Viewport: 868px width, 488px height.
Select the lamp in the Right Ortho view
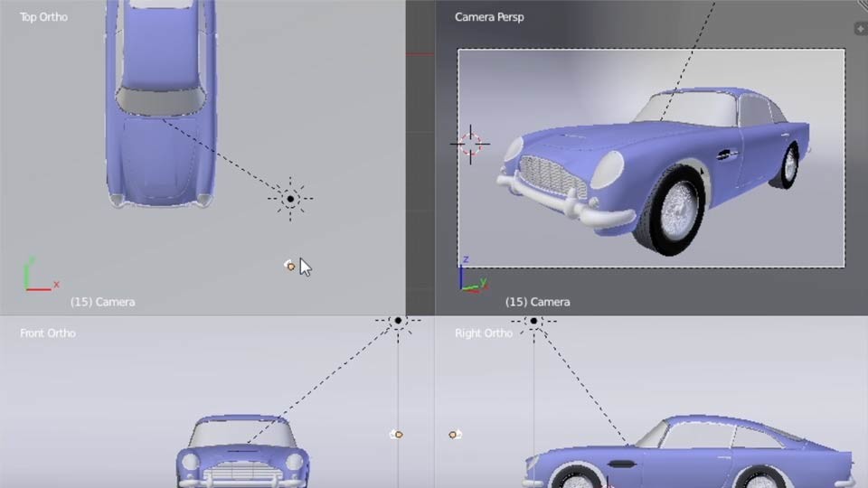pyautogui.click(x=533, y=322)
